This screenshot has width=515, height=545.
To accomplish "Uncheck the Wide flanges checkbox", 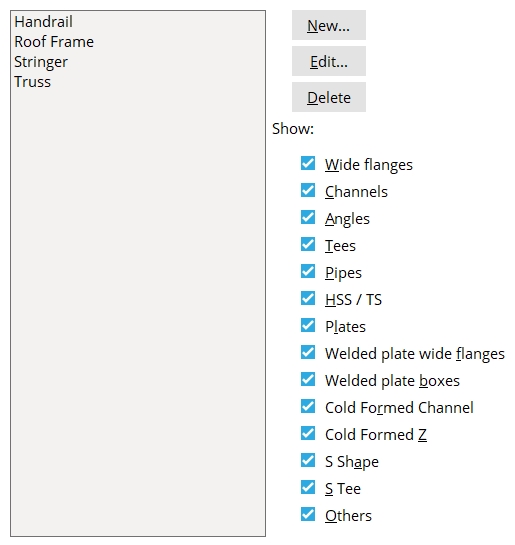I will pos(308,163).
